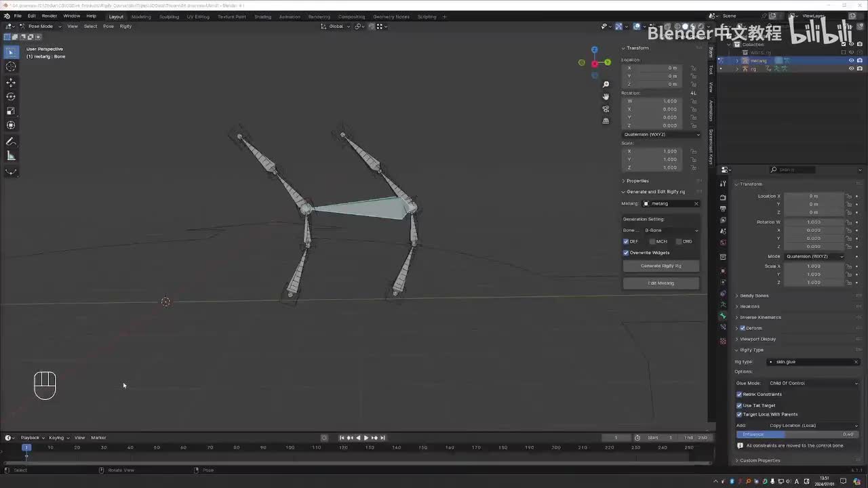Click the viewport zoom magnifier icon

click(x=606, y=84)
